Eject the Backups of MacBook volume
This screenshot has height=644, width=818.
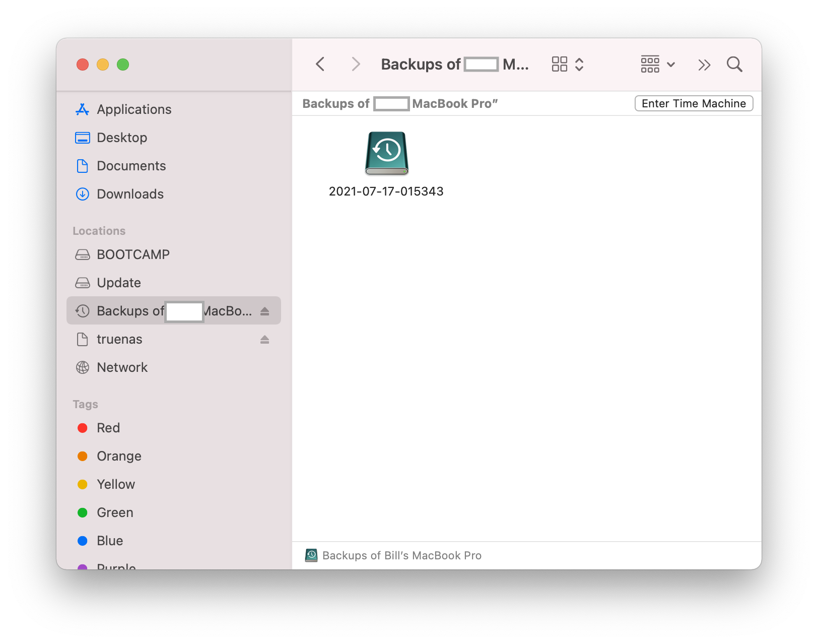(x=265, y=311)
